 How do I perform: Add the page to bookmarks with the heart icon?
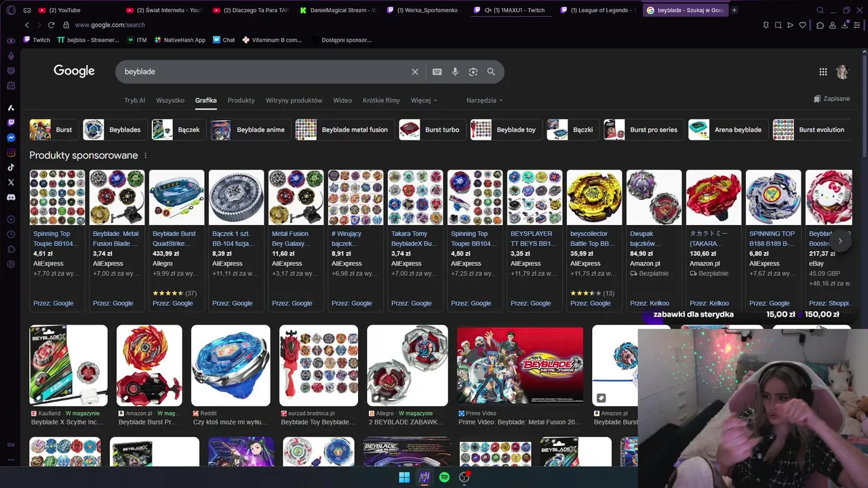pyautogui.click(x=803, y=25)
